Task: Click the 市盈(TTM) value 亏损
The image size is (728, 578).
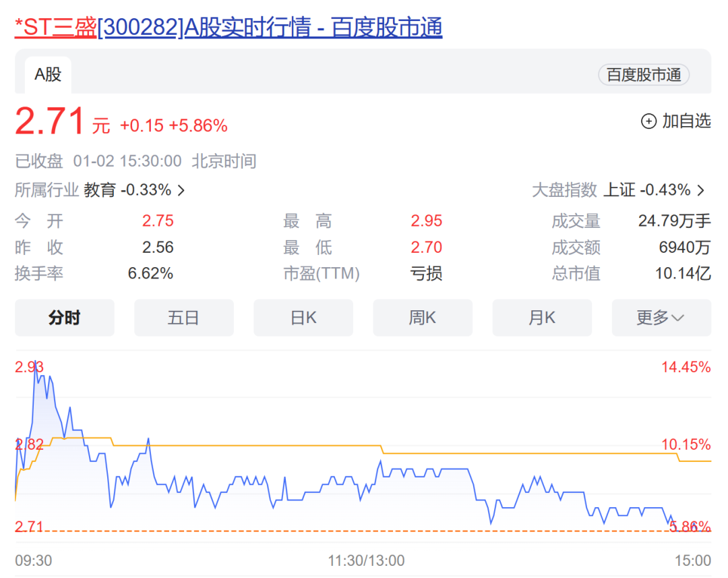Action: pyautogui.click(x=426, y=273)
